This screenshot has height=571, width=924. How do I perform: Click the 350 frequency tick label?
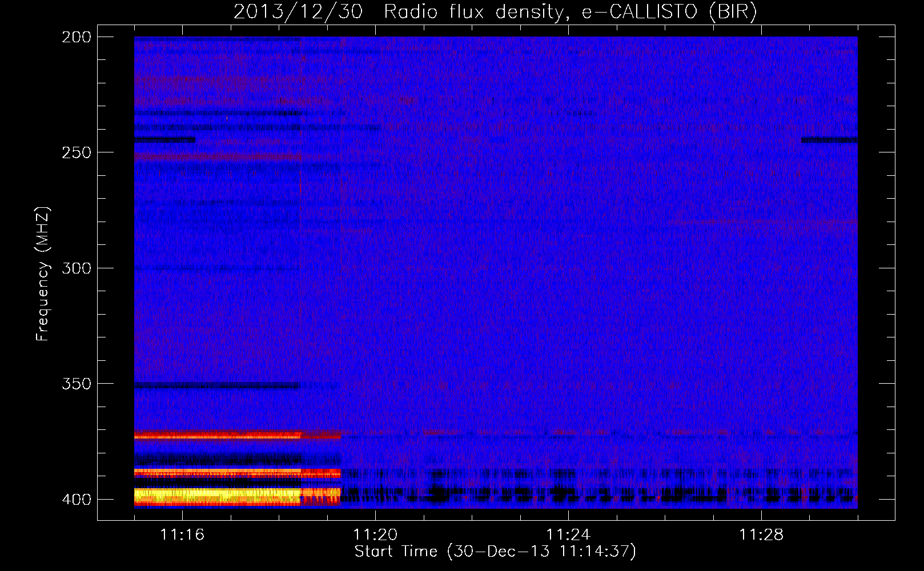77,384
